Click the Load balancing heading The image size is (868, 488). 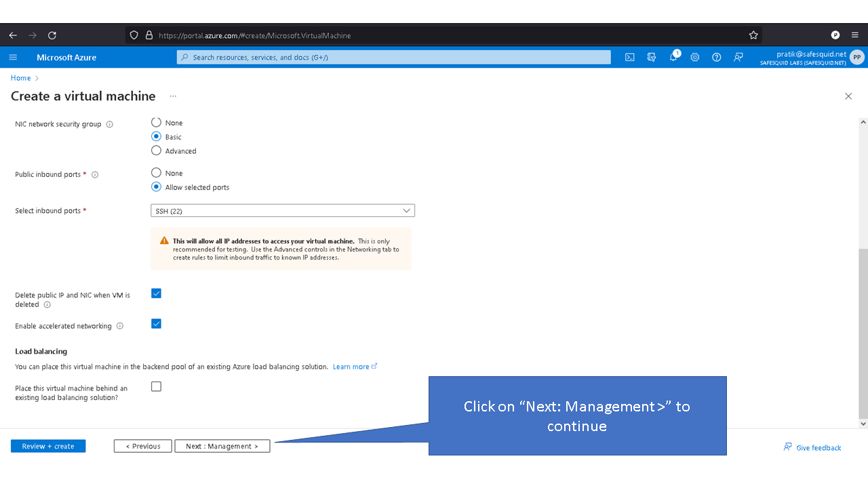41,351
